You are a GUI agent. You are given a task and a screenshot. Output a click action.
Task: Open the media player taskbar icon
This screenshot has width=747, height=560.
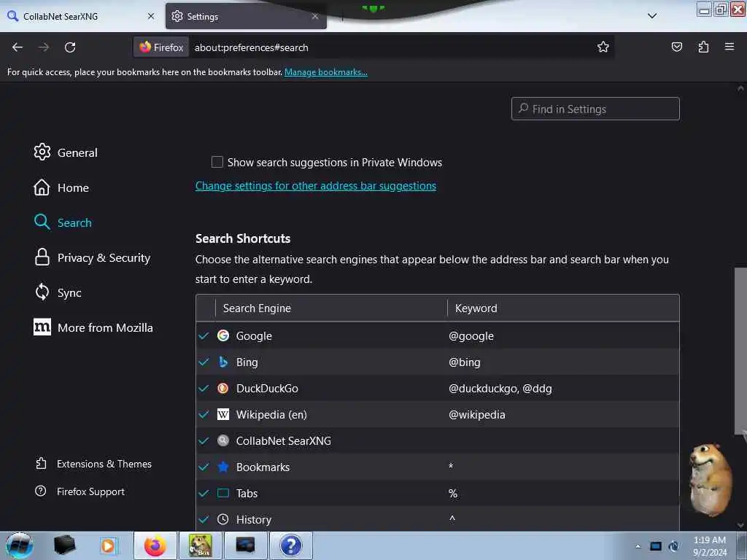pos(108,545)
